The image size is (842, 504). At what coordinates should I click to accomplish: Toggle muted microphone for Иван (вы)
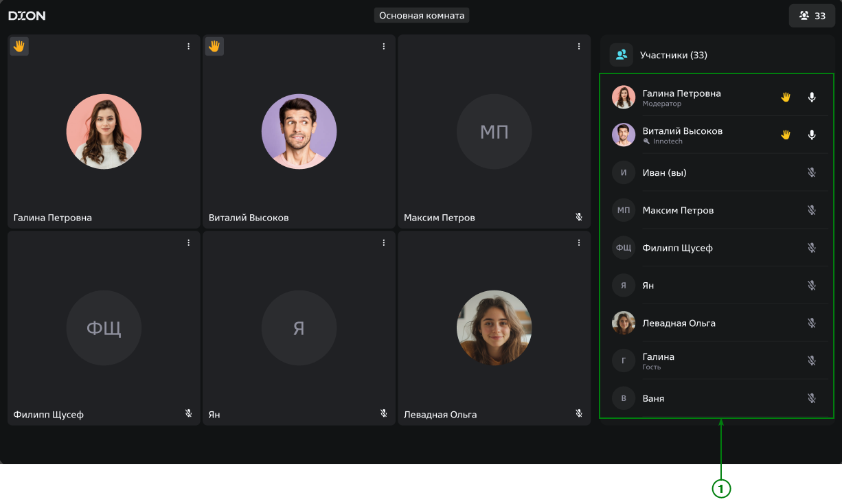click(812, 172)
